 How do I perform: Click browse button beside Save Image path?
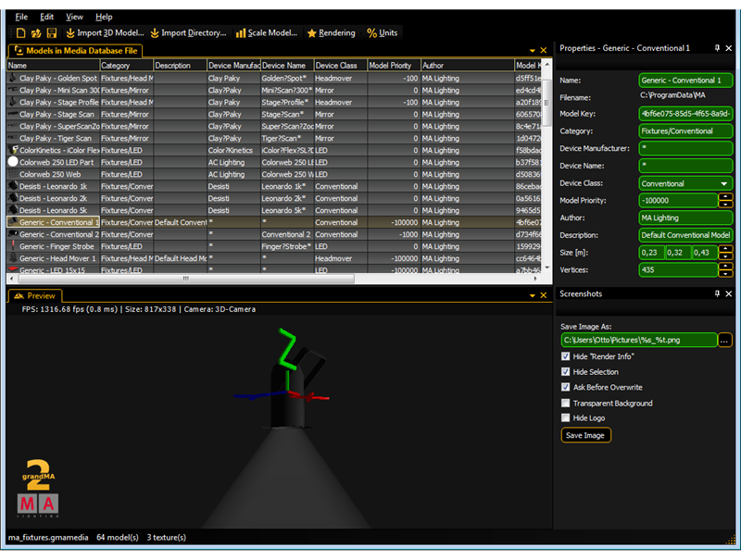[724, 340]
